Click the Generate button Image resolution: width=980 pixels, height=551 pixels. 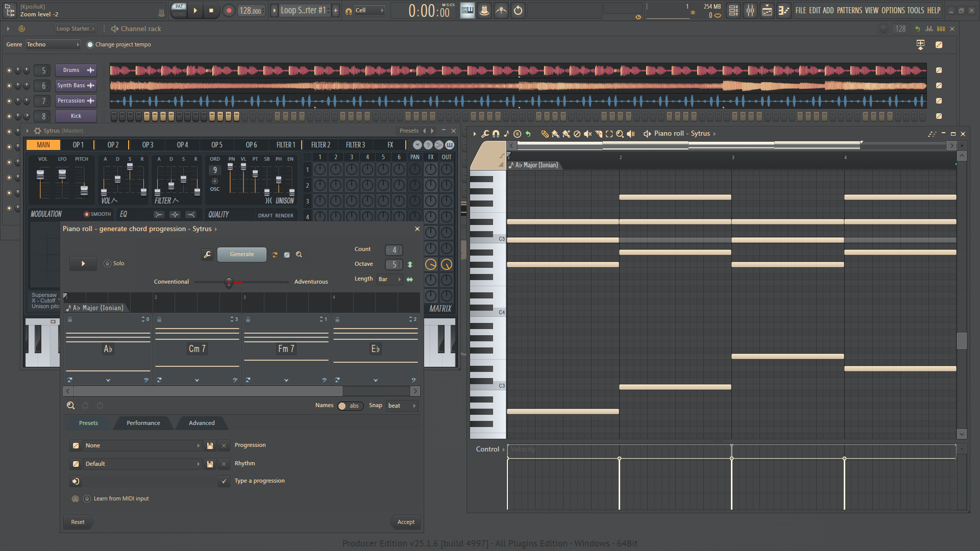242,255
